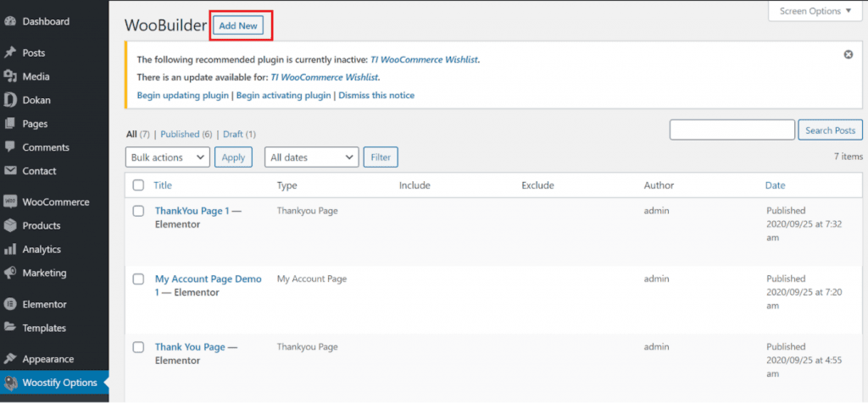Click the Analytics bar chart icon
The image size is (868, 403).
click(10, 249)
